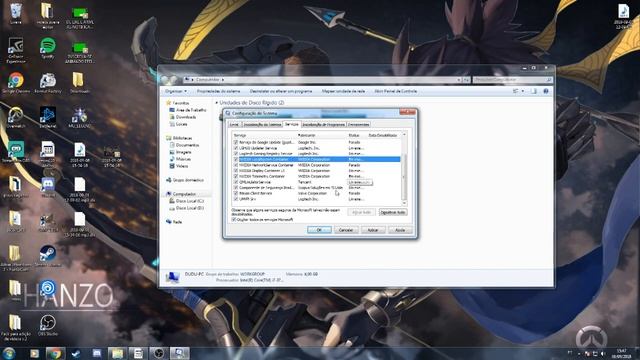Select the Steam desktop shortcut
The image size is (640, 360).
[x=48, y=256]
